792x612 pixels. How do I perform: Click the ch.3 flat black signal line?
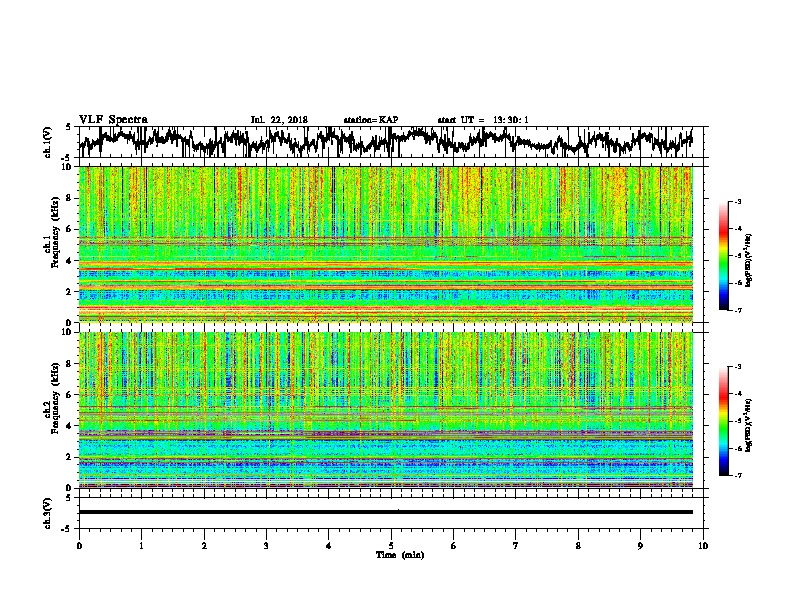pos(386,512)
